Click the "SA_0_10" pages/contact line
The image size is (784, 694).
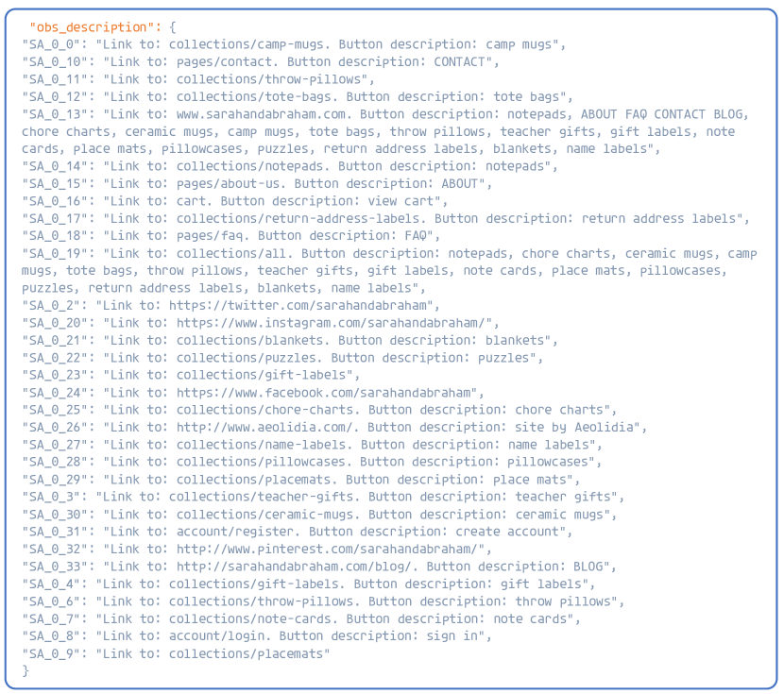tap(261, 62)
